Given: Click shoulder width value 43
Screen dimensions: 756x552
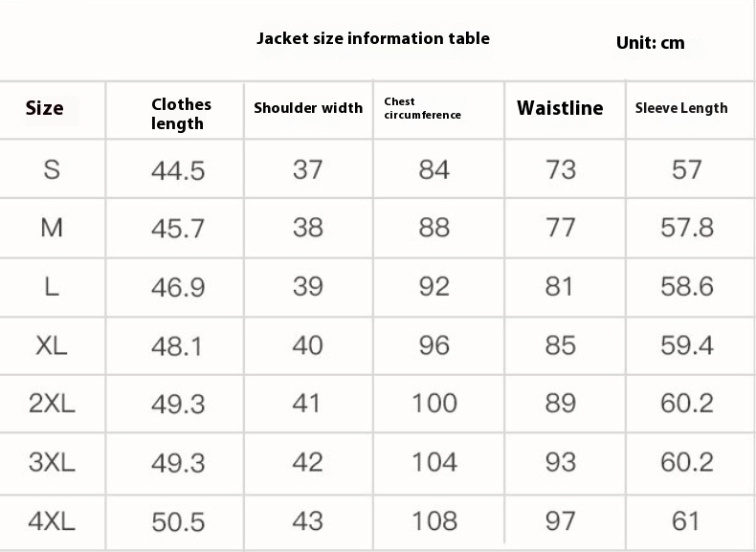Looking at the screenshot, I should [307, 521].
